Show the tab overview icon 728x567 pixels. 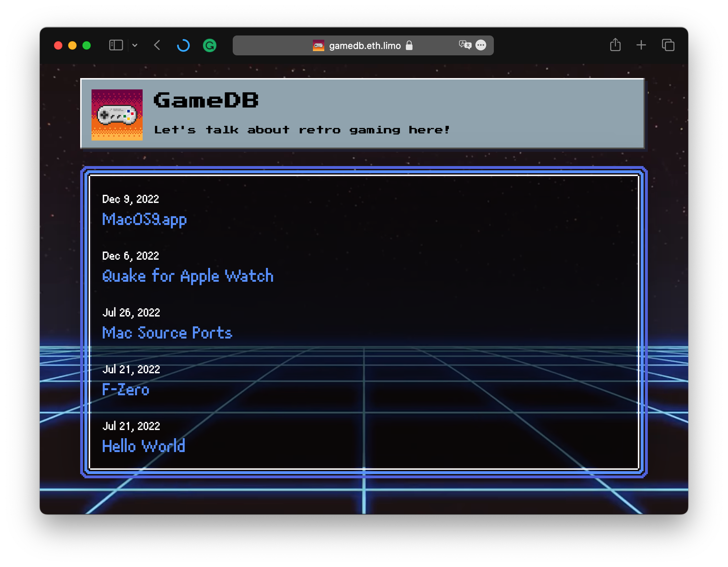pos(668,45)
